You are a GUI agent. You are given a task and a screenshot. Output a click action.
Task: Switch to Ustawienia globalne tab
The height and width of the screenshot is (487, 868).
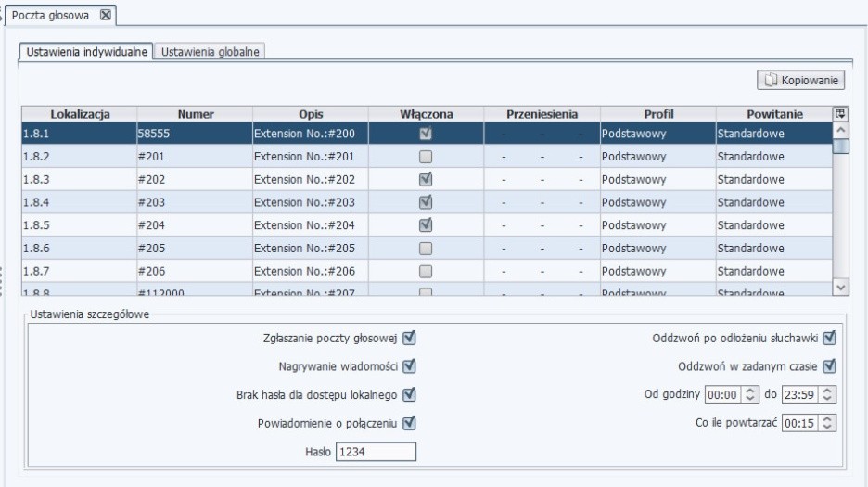(210, 52)
